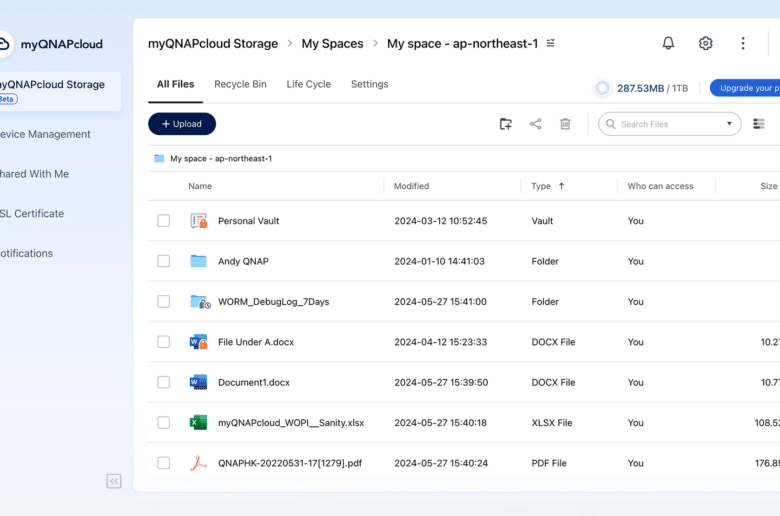Click the My space - ap-northeast-1 path label
780x516 pixels.
[221, 158]
